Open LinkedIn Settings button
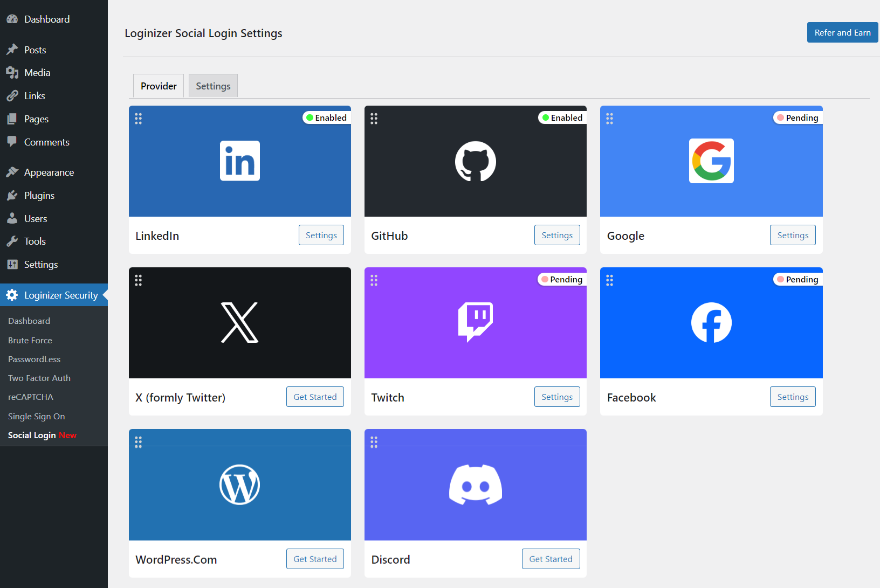The height and width of the screenshot is (588, 880). pos(321,235)
